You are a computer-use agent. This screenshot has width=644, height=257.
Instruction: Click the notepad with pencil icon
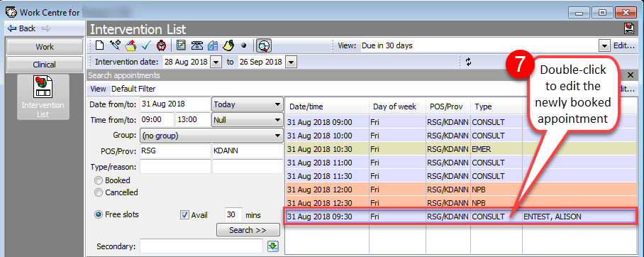tap(181, 45)
